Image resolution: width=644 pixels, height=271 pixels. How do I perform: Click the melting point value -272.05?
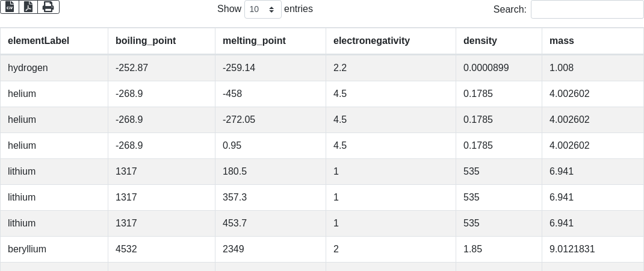pos(239,120)
